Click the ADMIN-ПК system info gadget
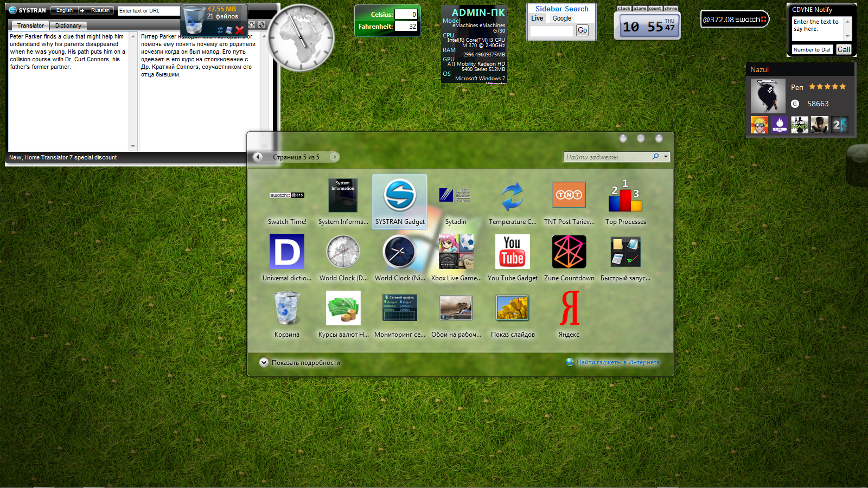This screenshot has width=868, height=488. coord(474,44)
